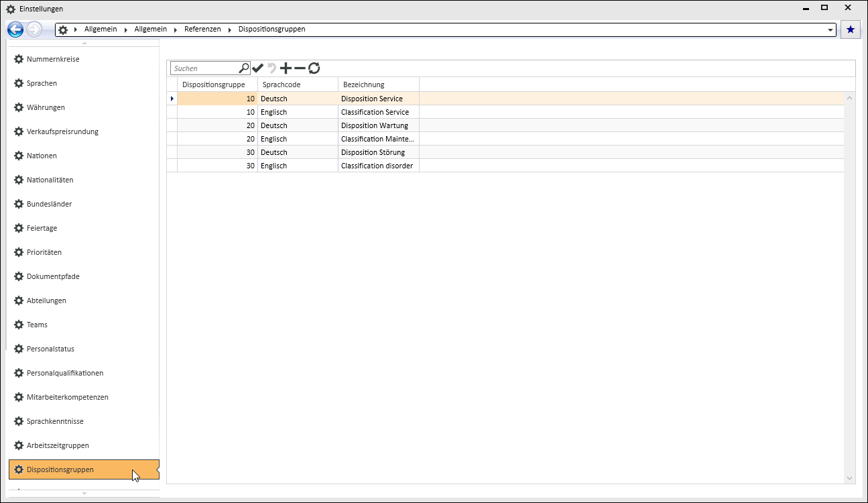Click the gear icon beside Nummernkreise
The height and width of the screenshot is (503, 868).
pos(19,59)
